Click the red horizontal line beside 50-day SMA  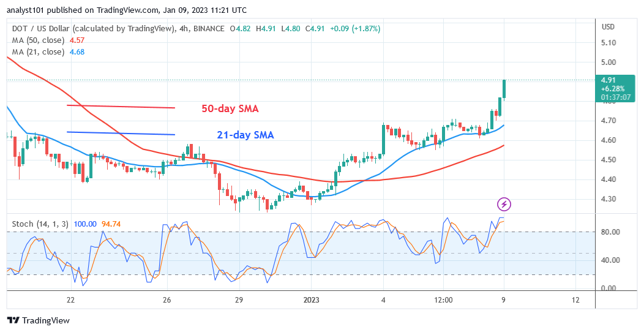(x=121, y=107)
